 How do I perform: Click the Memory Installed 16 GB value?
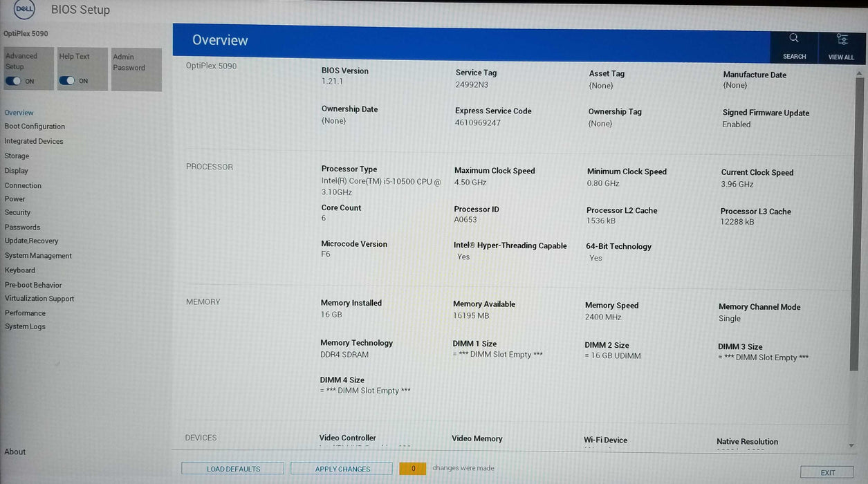pos(331,315)
